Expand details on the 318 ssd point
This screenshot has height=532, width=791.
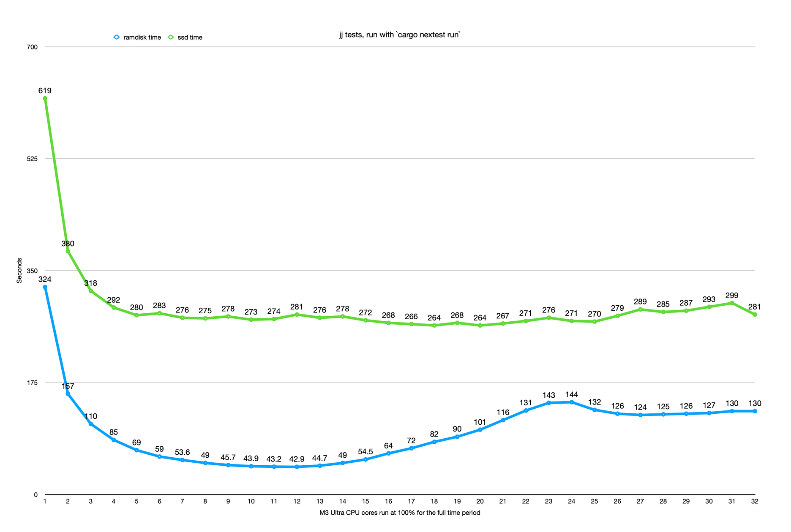pos(90,290)
